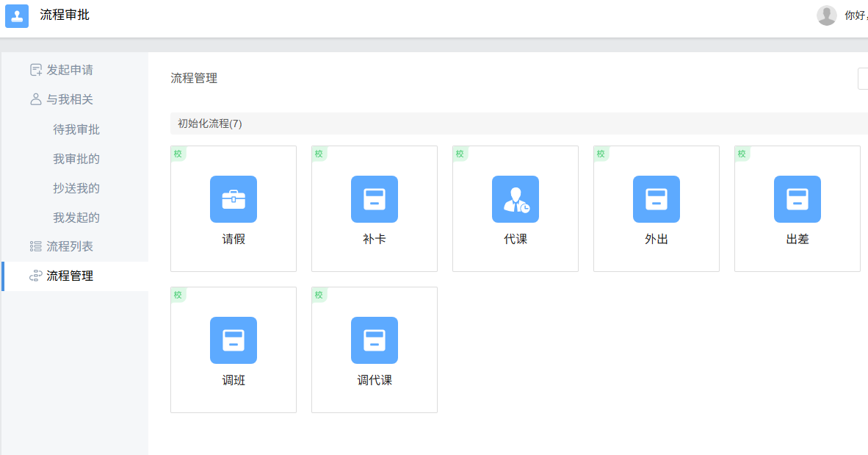
Task: Collapse the 与我相关 sidebar group
Action: [70, 99]
